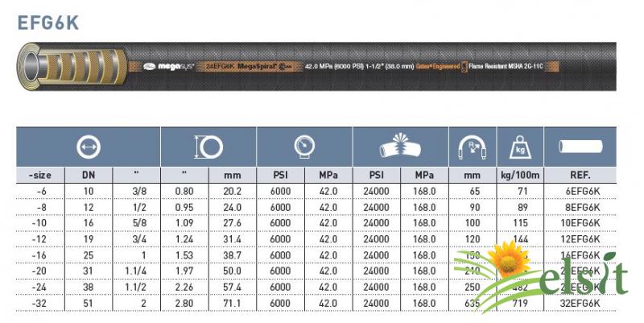The height and width of the screenshot is (323, 644).
Task: Click the inner diameter circle icon
Action: (89, 147)
